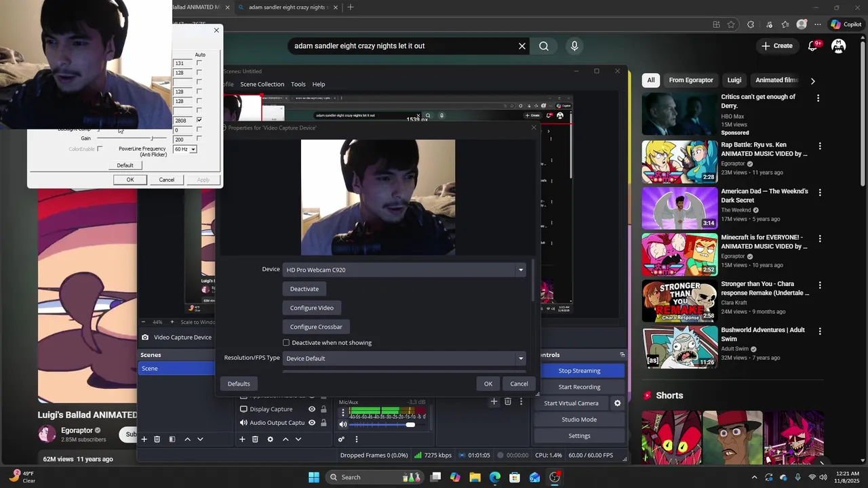This screenshot has width=868, height=488.
Task: Check the Auto checkbox beside value 131
Action: (x=199, y=63)
